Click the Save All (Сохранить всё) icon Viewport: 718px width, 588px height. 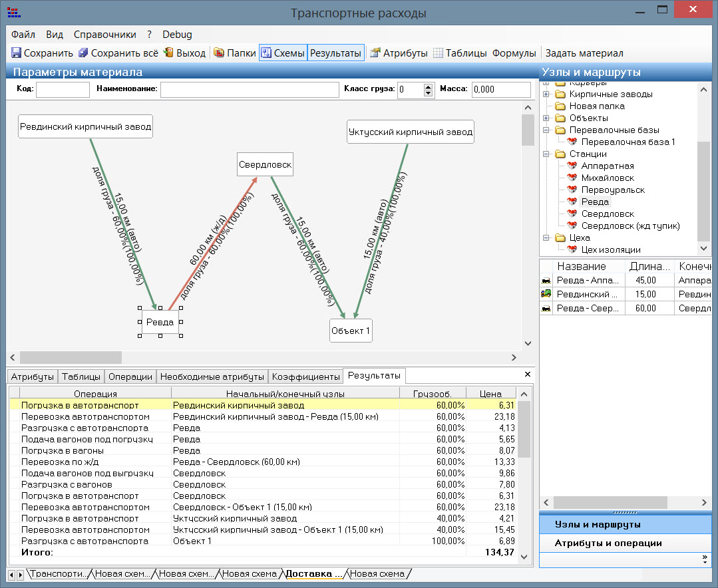point(83,53)
